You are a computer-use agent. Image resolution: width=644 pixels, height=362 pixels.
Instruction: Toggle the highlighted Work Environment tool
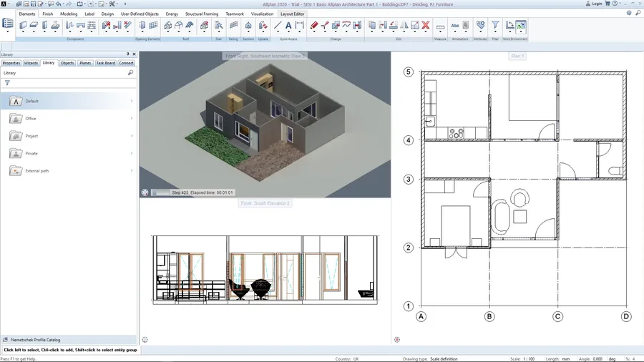pyautogui.click(x=520, y=26)
